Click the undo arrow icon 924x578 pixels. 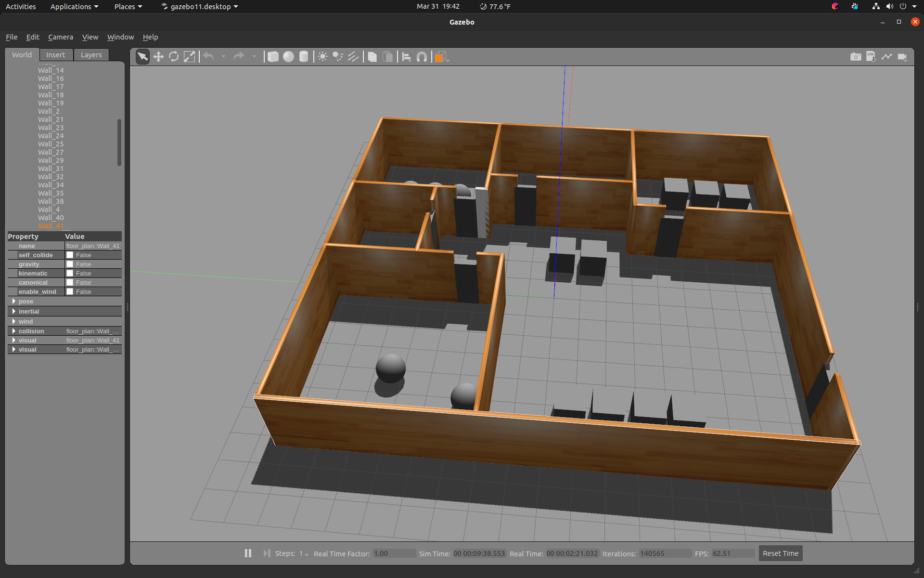[x=208, y=57]
